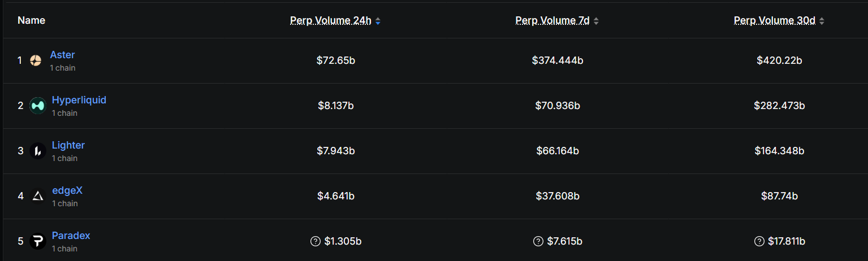Go to the Lighter protocol page
The image size is (868, 261).
click(68, 145)
